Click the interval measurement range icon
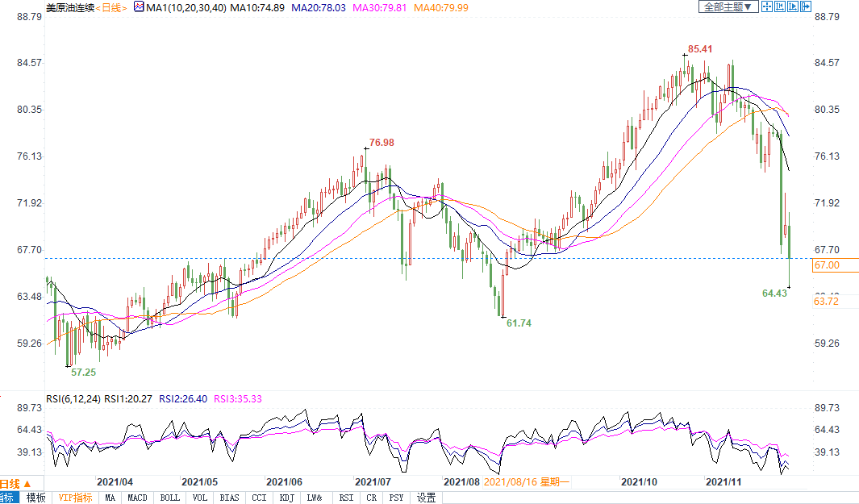 click(x=779, y=6)
